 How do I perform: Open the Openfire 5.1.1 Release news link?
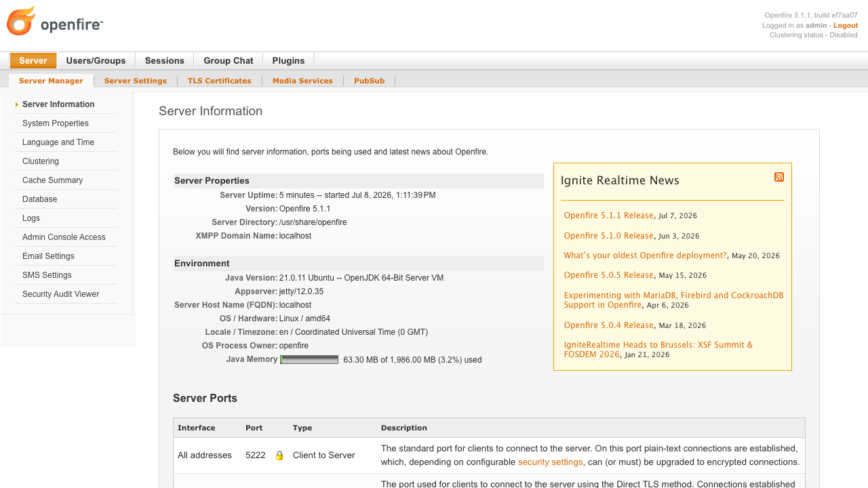click(608, 216)
